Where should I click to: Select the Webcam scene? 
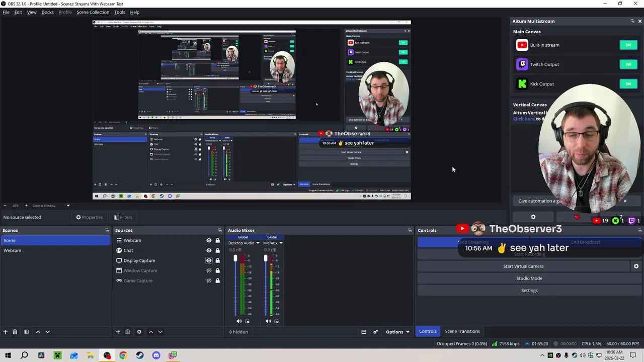(x=55, y=250)
